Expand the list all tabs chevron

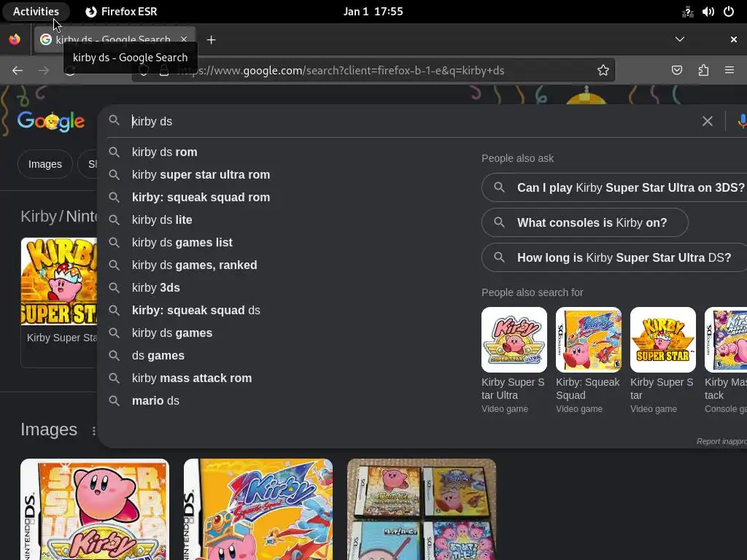pyautogui.click(x=680, y=39)
